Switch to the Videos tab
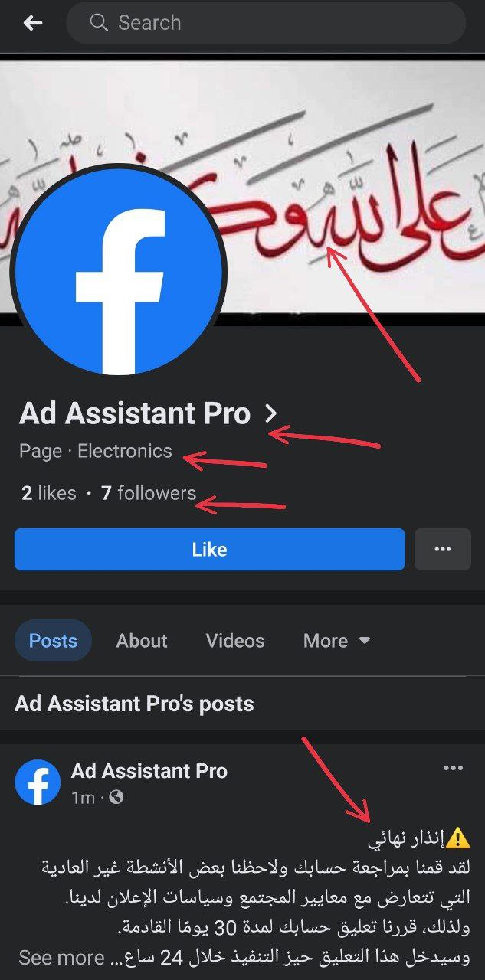Image resolution: width=485 pixels, height=980 pixels. tap(235, 641)
